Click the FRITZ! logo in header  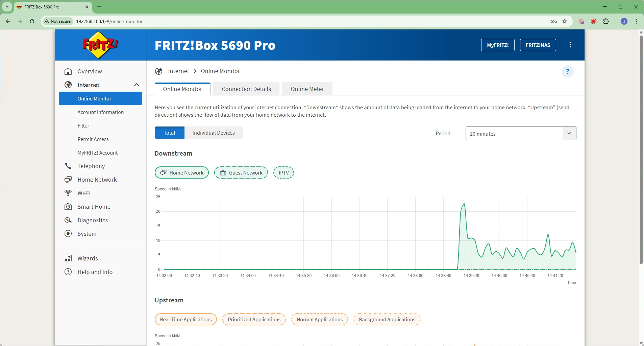[100, 45]
